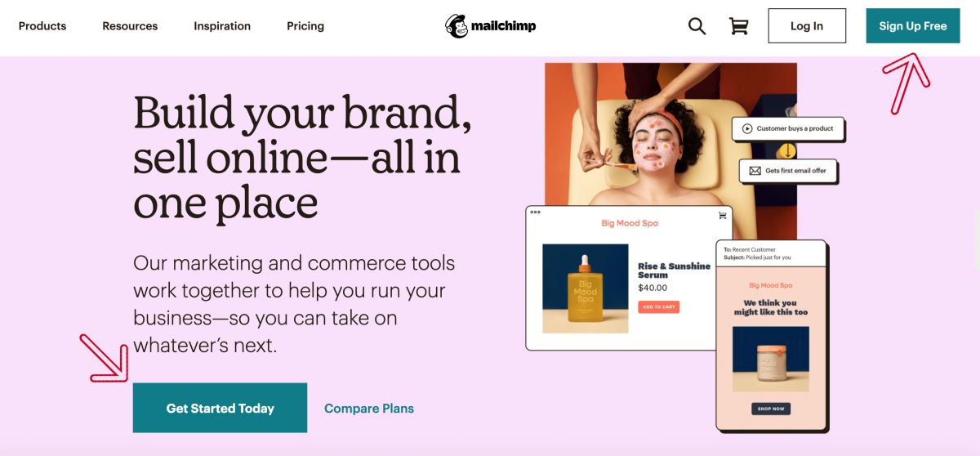This screenshot has height=456, width=980.
Task: Go to the Pricing page
Action: click(305, 26)
